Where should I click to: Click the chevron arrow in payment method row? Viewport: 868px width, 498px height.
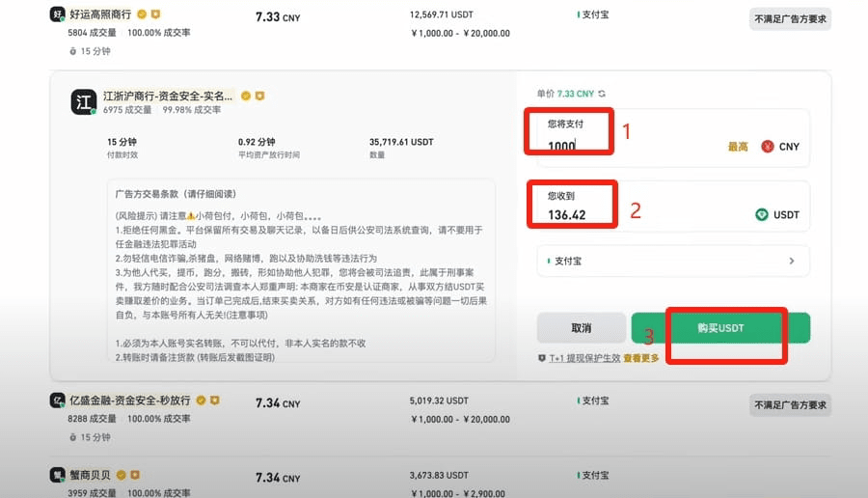[792, 261]
